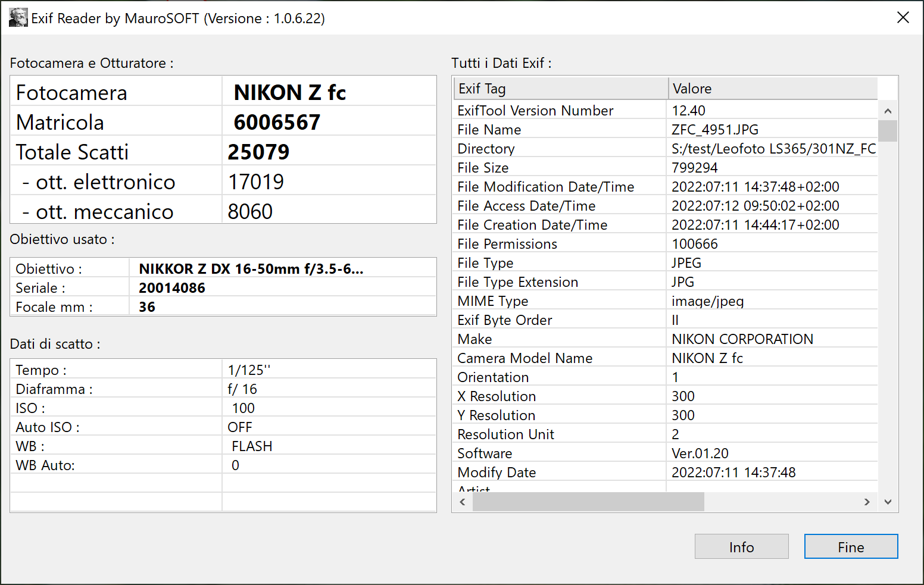Select the File Permissions row

pyautogui.click(x=665, y=244)
